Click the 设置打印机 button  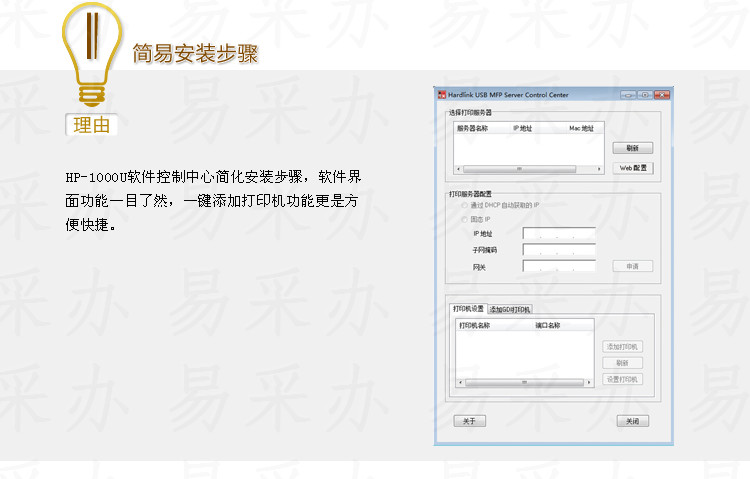tap(622, 379)
